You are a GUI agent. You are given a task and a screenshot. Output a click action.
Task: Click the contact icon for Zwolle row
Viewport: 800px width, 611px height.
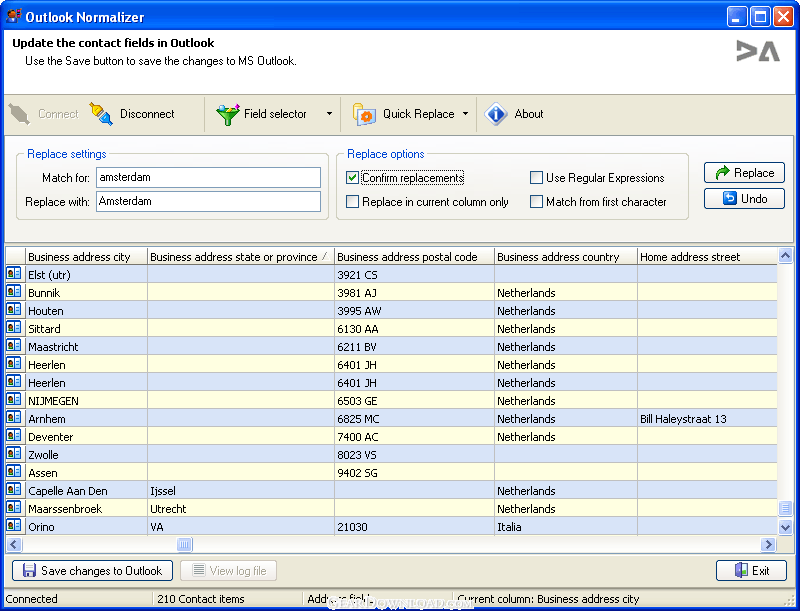[14, 453]
